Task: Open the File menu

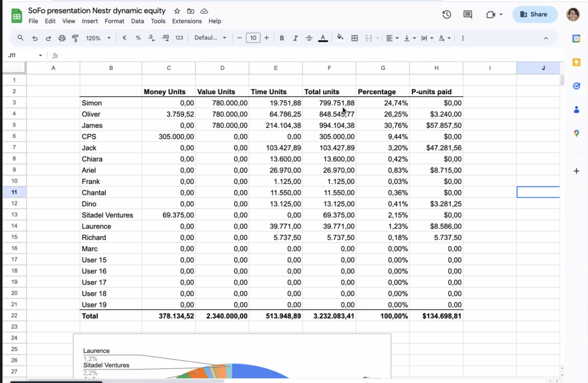Action: pyautogui.click(x=33, y=21)
